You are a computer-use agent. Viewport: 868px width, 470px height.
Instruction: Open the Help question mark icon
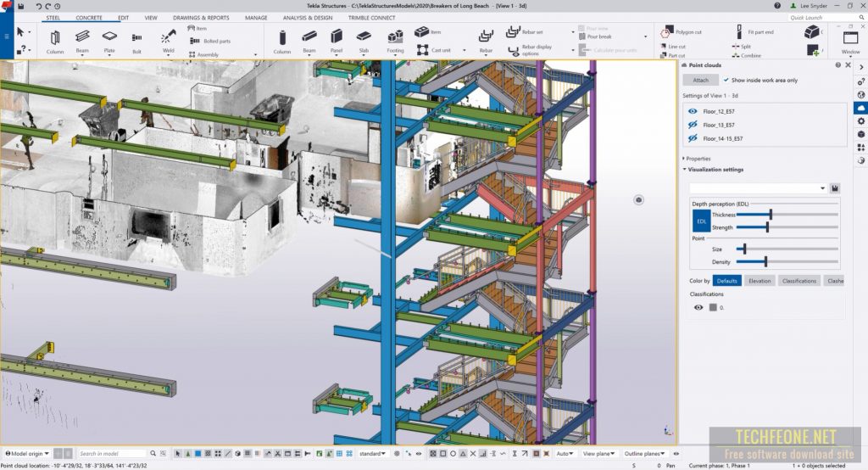click(777, 6)
